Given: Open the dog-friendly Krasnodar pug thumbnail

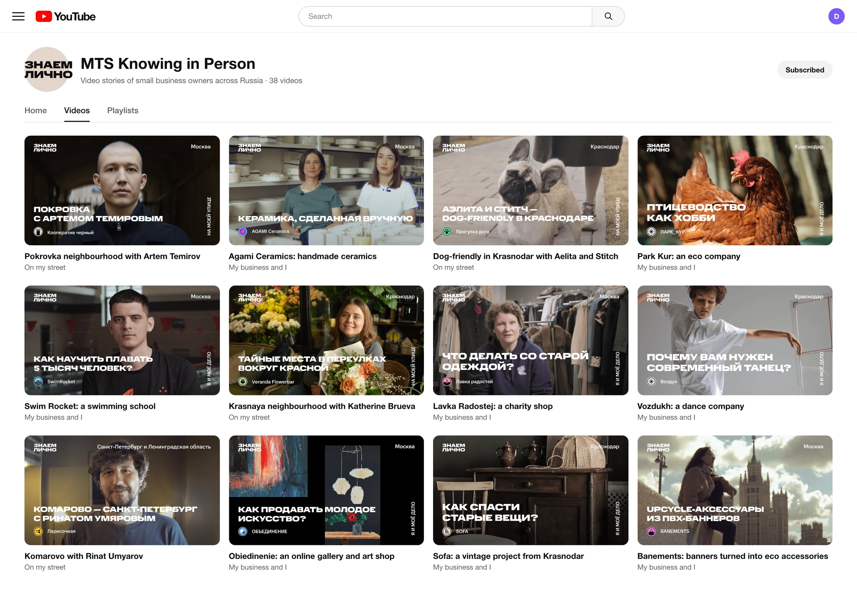Looking at the screenshot, I should point(531,190).
